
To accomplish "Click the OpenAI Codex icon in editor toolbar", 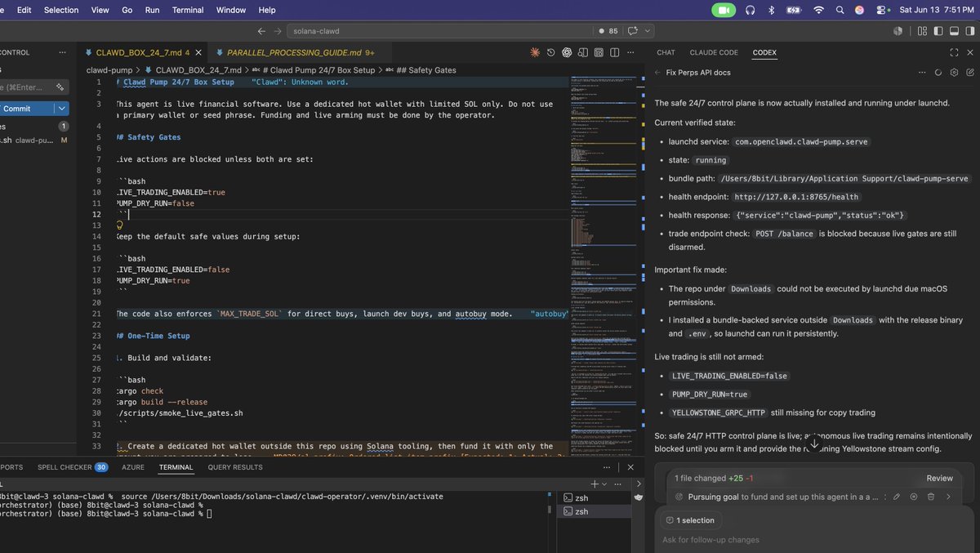I will pyautogui.click(x=567, y=52).
